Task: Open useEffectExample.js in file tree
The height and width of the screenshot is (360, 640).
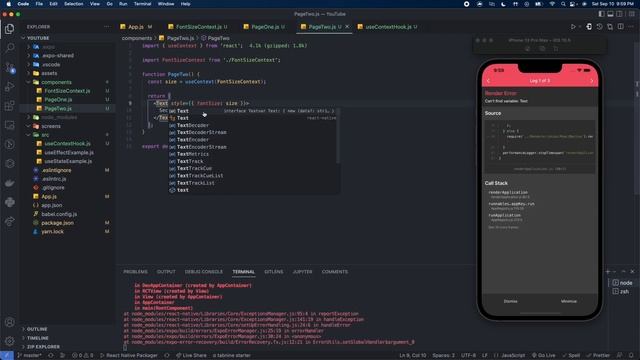Action: [x=69, y=153]
